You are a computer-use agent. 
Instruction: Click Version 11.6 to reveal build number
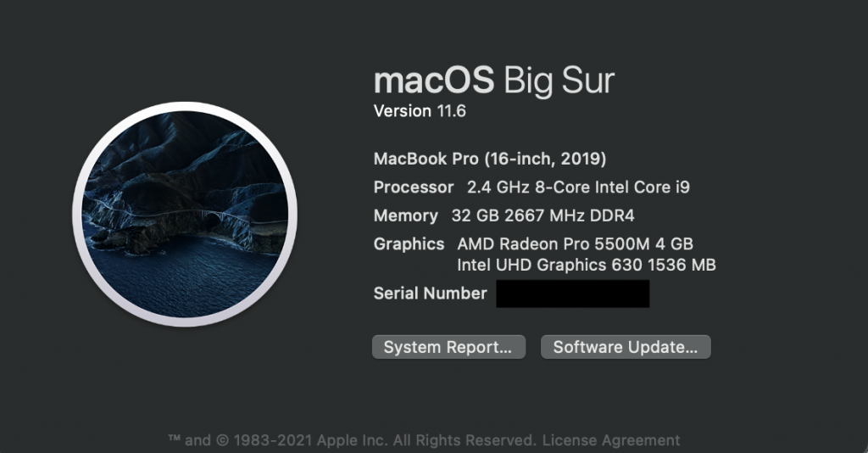point(420,111)
